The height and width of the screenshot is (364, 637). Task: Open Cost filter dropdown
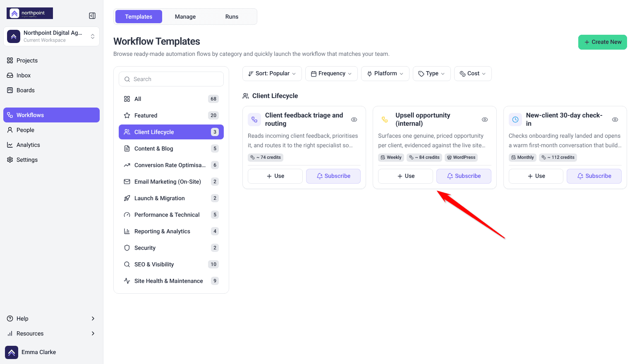[x=473, y=74]
